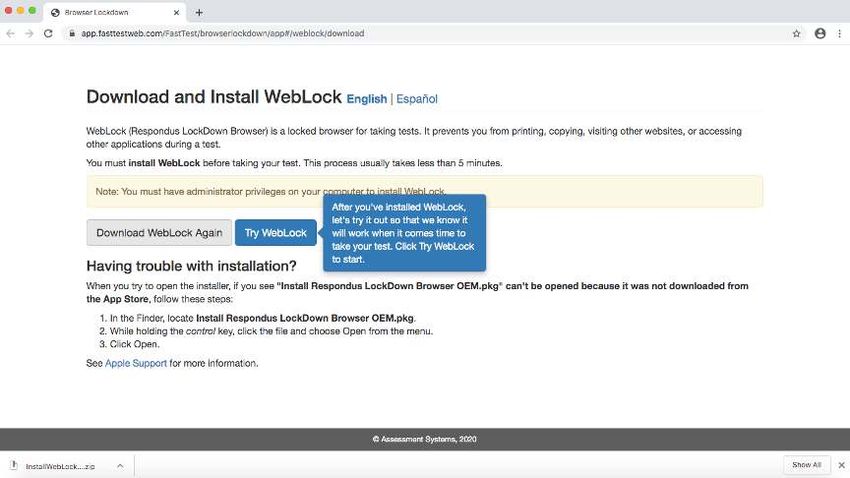Screen dimensions: 850x478
Task: Switch the page language to Español
Action: (x=417, y=99)
